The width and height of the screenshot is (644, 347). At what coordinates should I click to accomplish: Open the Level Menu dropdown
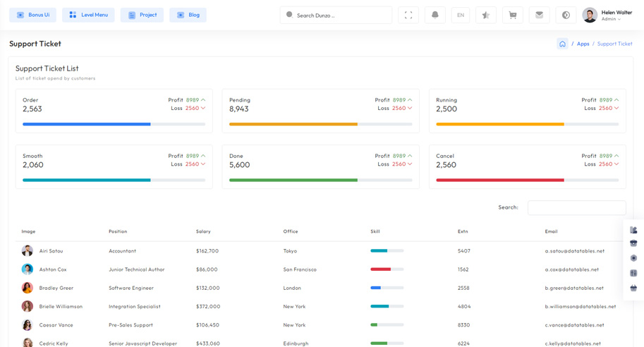[x=88, y=15]
